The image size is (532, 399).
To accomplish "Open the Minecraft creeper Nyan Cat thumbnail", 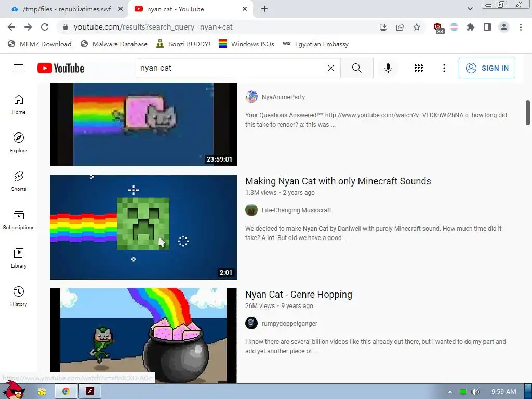I will pos(143,227).
